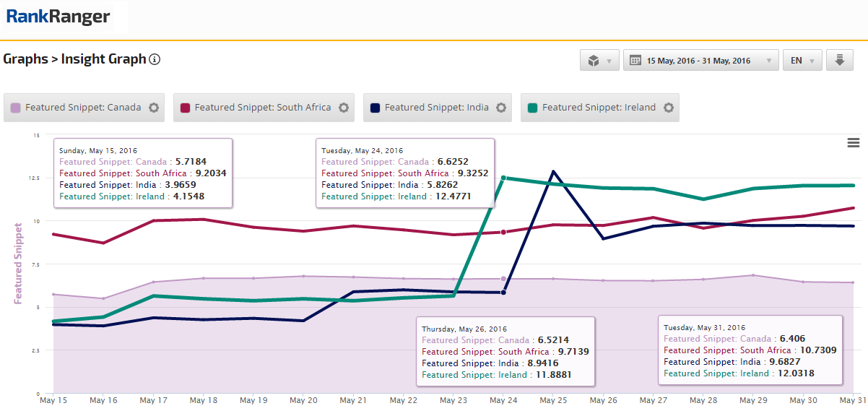The height and width of the screenshot is (411, 868).
Task: Open settings gear for South Africa snippet
Action: click(x=344, y=108)
